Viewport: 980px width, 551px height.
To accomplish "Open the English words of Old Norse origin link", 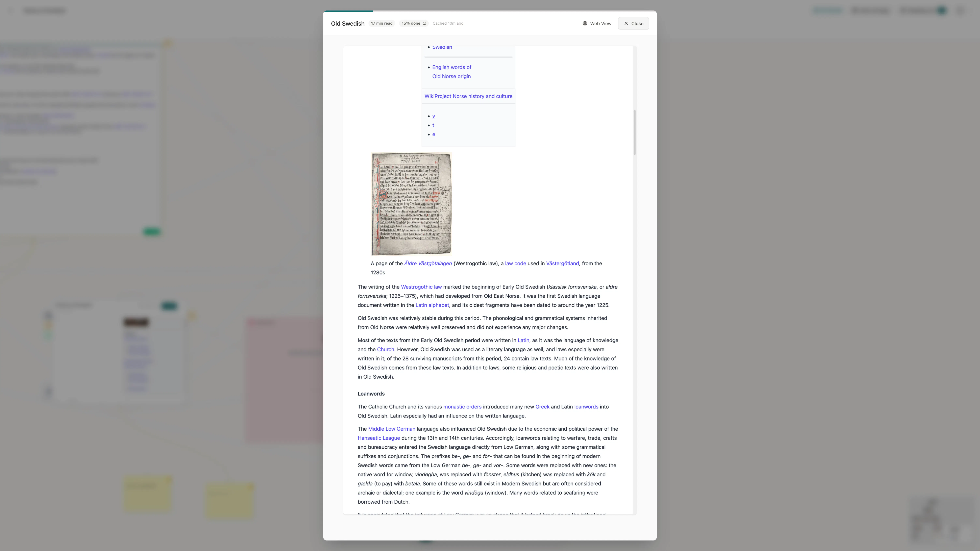I will 452,72.
